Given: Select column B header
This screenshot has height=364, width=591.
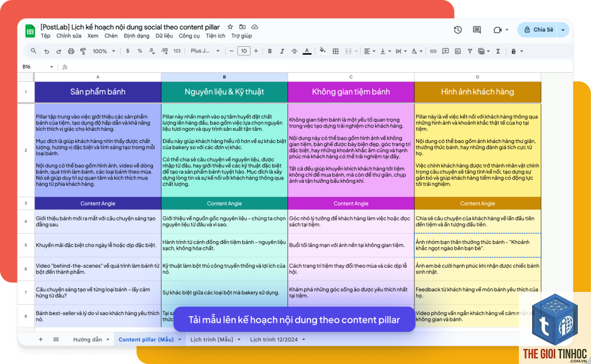Looking at the screenshot, I should tap(225, 77).
